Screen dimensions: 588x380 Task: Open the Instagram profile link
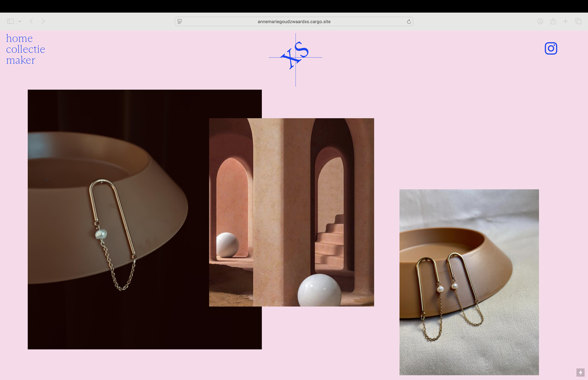point(551,48)
